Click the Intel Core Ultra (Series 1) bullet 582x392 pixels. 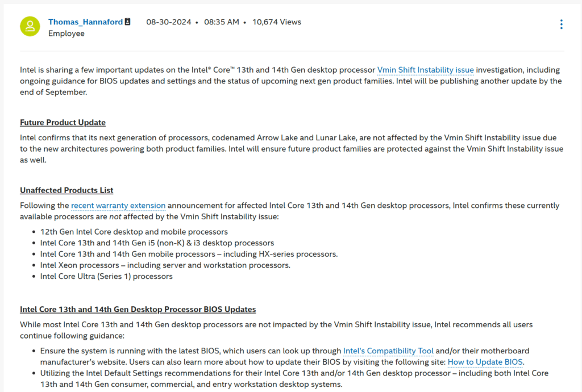coord(106,276)
